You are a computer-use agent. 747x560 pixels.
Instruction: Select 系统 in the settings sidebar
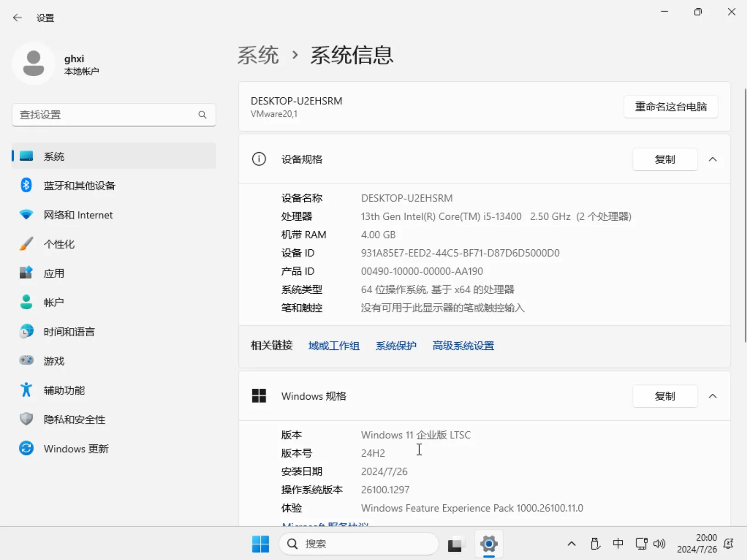click(54, 156)
